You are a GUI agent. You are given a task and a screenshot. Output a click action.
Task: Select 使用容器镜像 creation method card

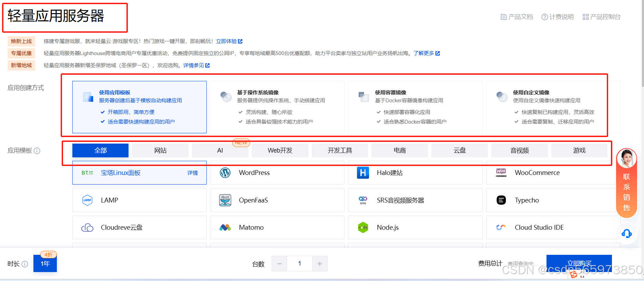(415, 107)
